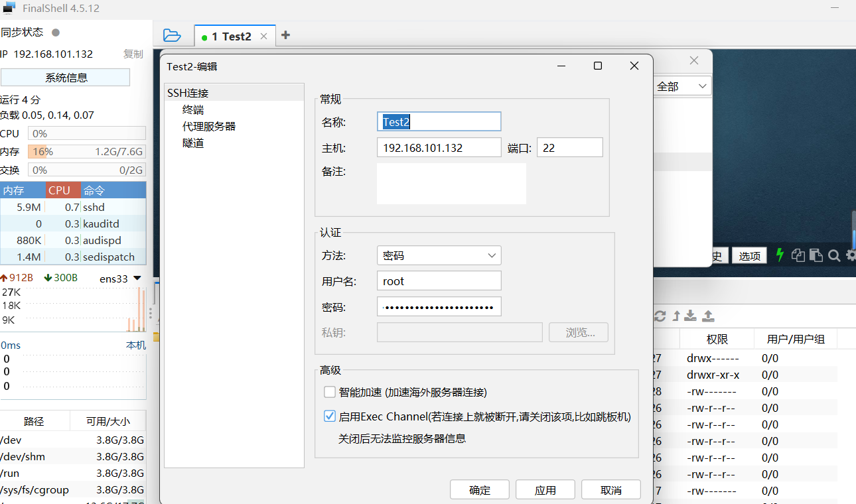Sort processes by 命令 column header

pyautogui.click(x=113, y=190)
